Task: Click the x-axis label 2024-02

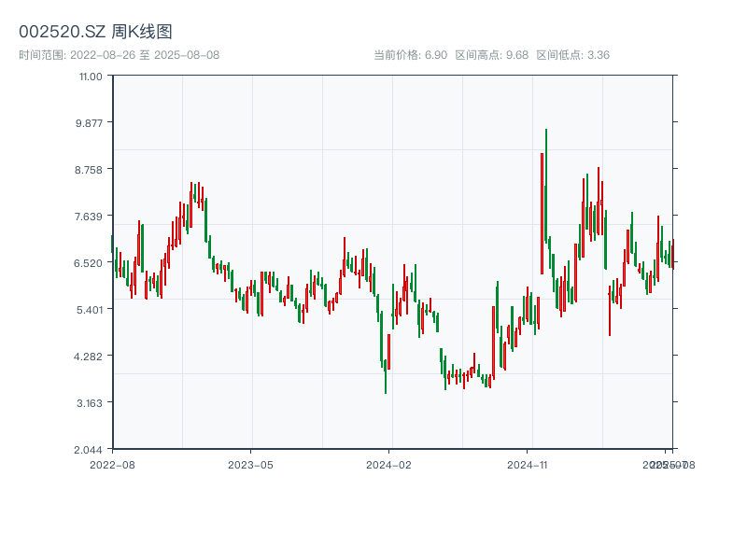Action: click(388, 465)
